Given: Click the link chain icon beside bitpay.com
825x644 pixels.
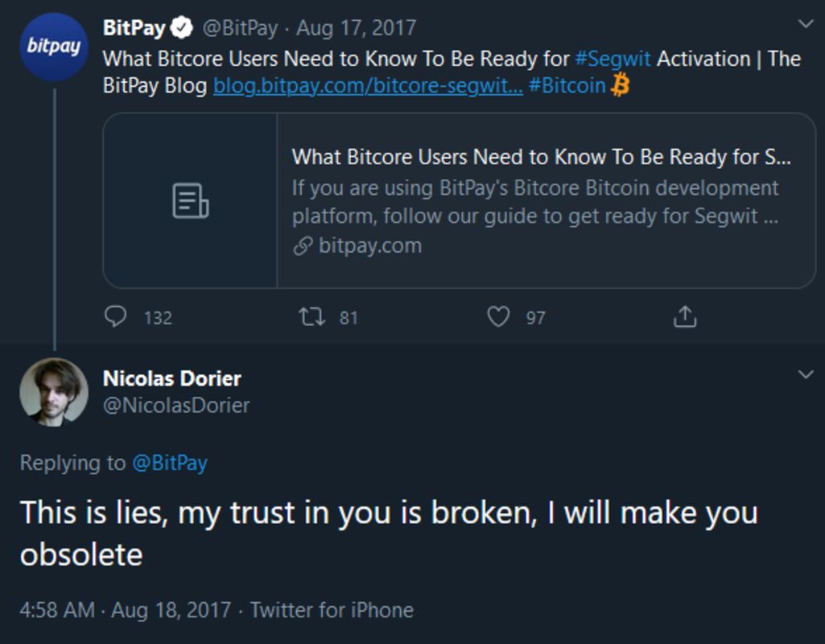Looking at the screenshot, I should click(x=302, y=246).
